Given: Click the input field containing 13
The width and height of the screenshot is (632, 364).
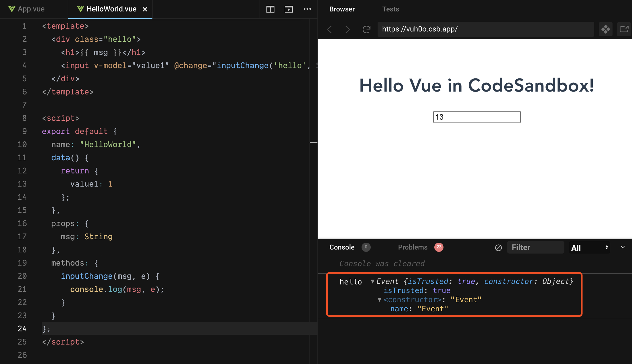Looking at the screenshot, I should [477, 117].
